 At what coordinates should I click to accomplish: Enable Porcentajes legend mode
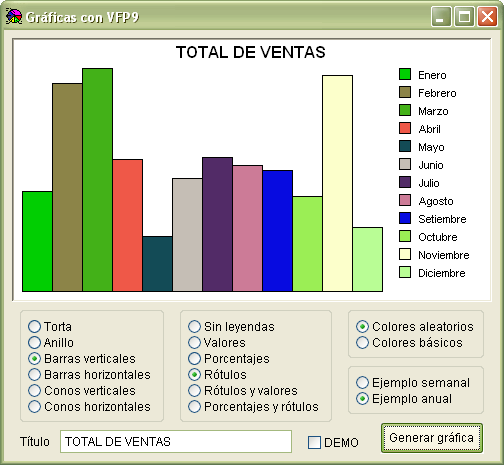(229, 359)
